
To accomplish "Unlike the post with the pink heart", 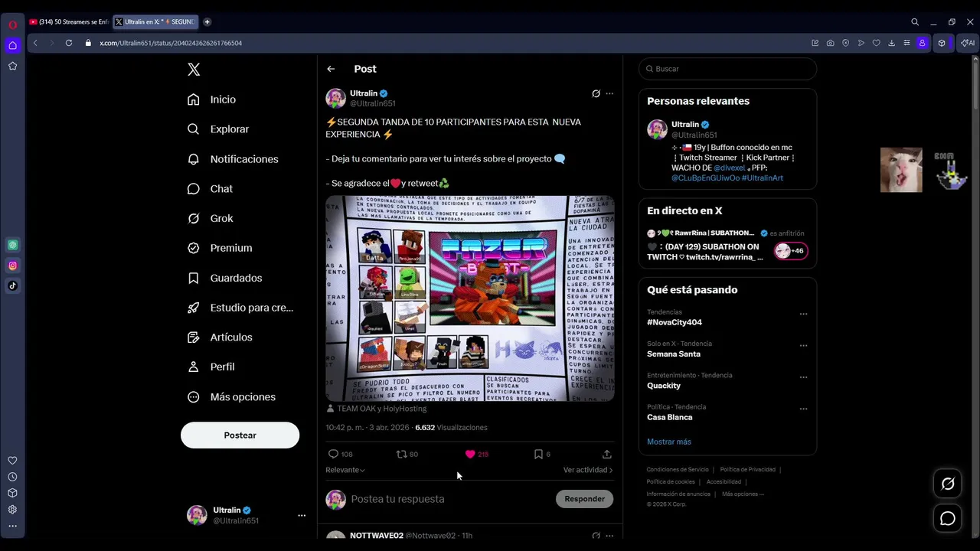I will (470, 454).
